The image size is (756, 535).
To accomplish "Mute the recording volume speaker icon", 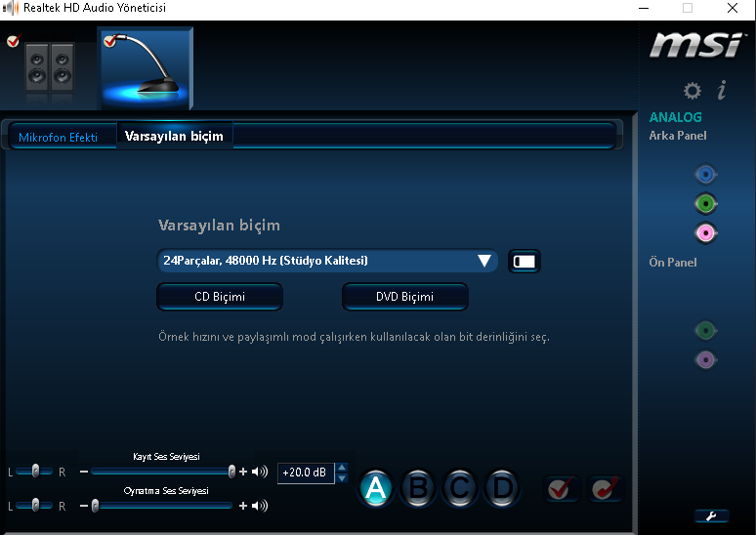I will click(260, 472).
